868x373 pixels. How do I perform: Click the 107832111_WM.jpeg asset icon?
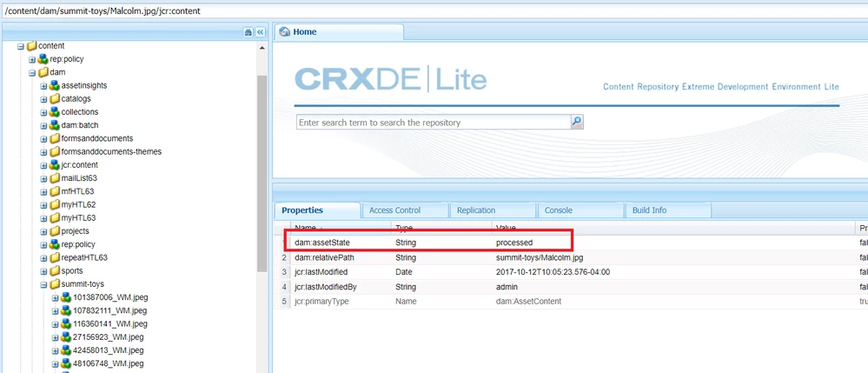[66, 311]
